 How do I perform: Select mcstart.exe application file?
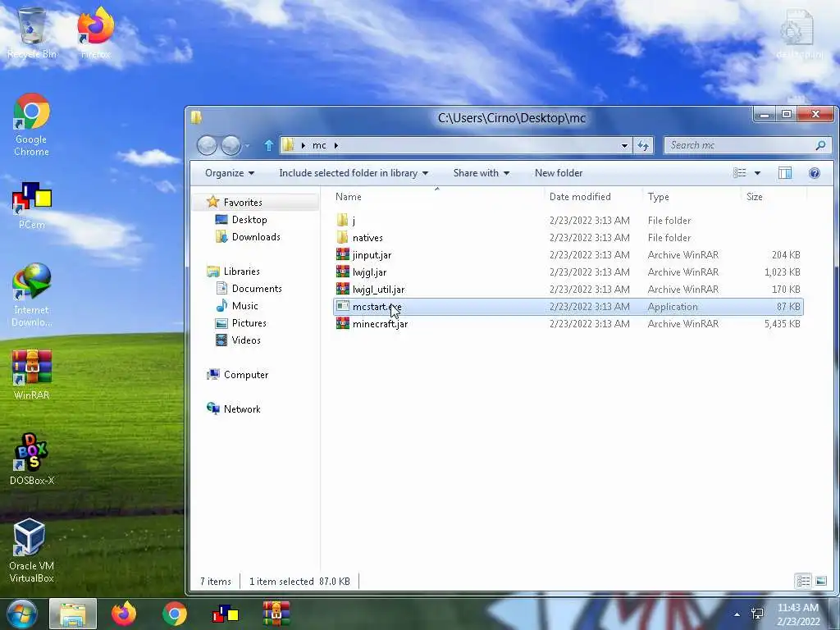tap(568, 307)
